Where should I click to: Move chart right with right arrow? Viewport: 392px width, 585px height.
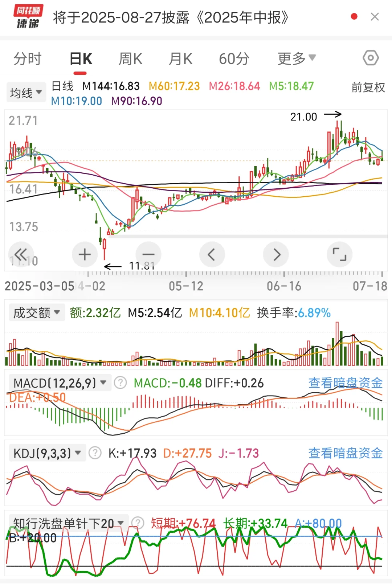coord(276,254)
